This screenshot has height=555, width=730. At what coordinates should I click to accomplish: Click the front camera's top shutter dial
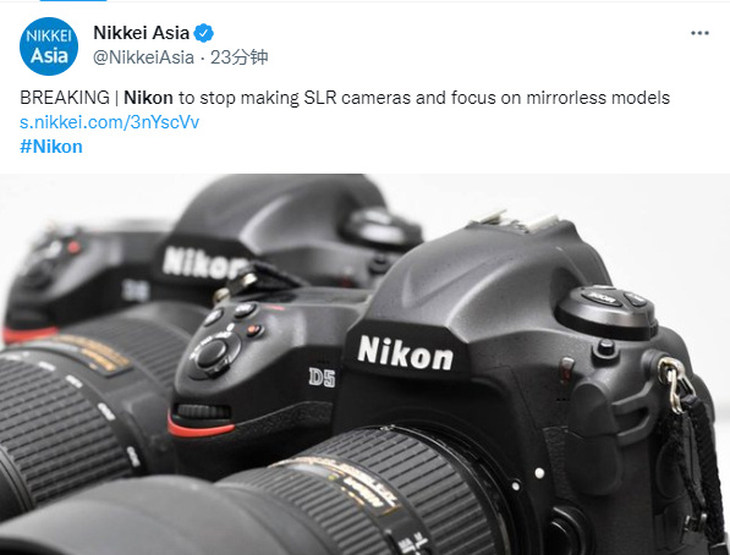tap(606, 311)
